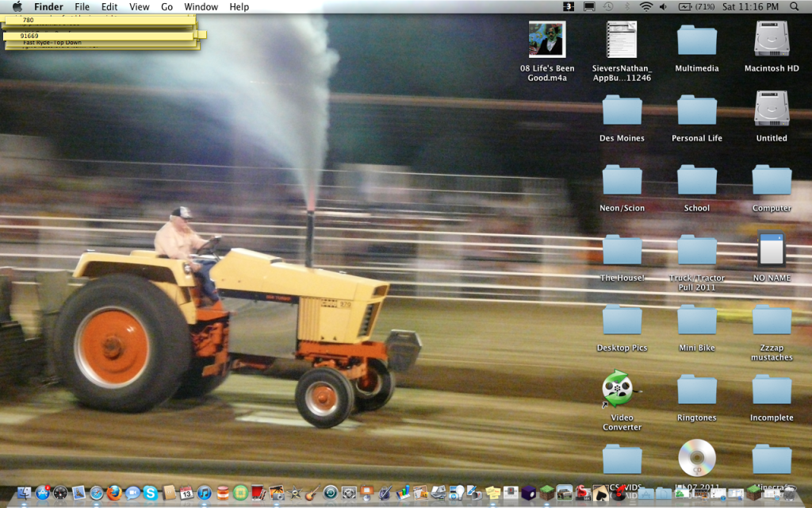Viewport: 812px width, 508px height.
Task: Open the Mac App Store dock icon
Action: pyautogui.click(x=42, y=493)
